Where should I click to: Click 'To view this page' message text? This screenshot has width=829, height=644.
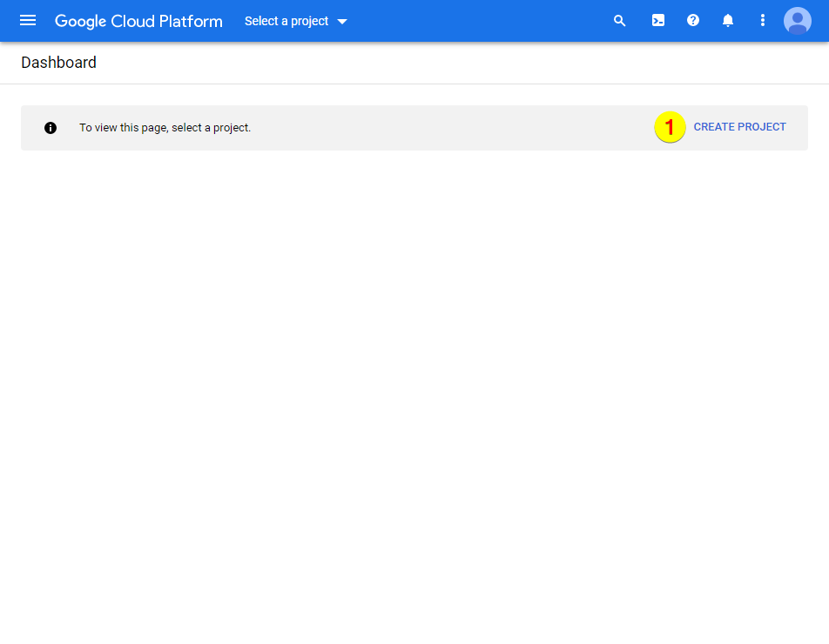(x=165, y=128)
